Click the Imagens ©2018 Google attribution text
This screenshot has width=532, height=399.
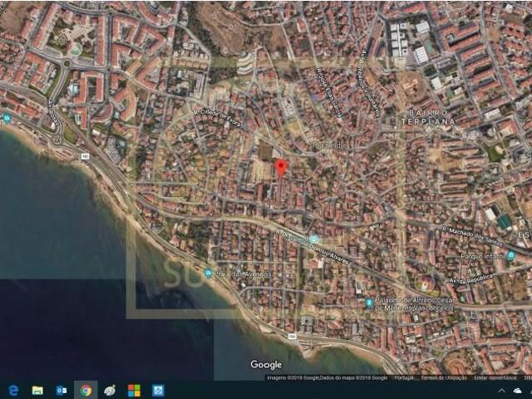327,377
